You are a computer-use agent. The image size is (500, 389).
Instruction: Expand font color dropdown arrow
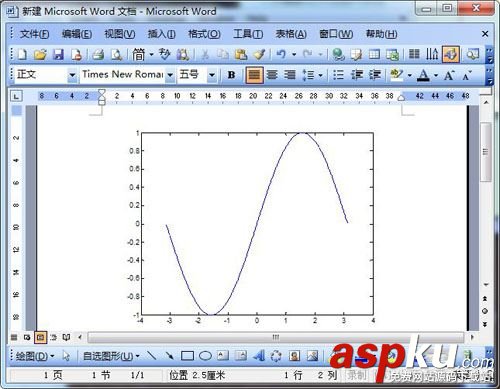(436, 75)
